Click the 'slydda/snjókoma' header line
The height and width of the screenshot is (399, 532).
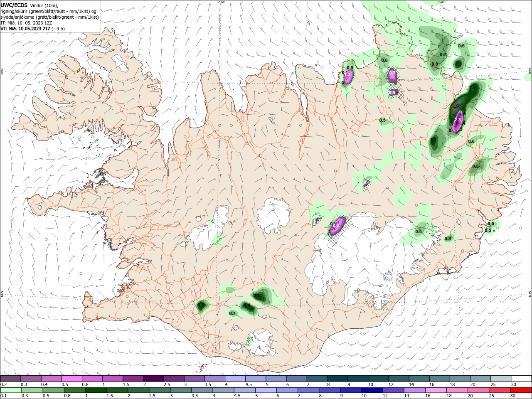point(49,17)
